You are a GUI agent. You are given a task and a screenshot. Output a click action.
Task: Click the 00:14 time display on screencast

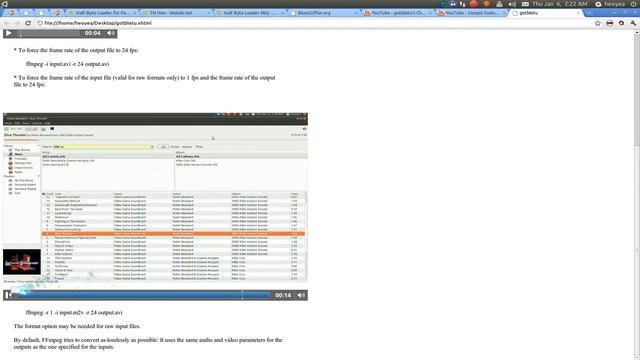(x=283, y=295)
